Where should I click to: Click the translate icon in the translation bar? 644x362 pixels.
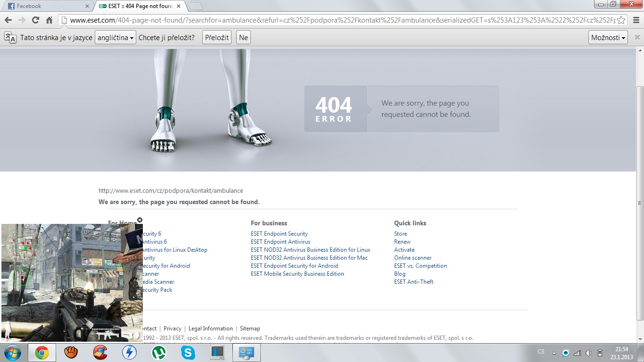tap(10, 38)
